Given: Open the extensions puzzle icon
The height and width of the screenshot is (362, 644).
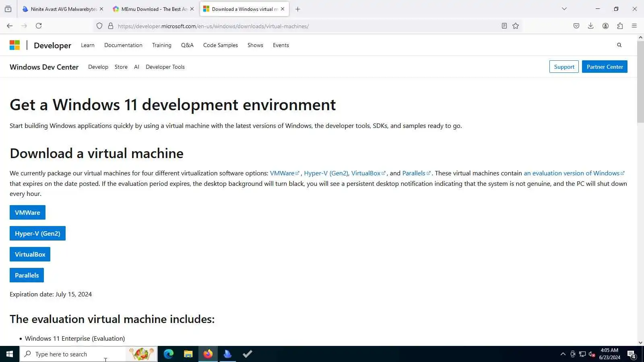Looking at the screenshot, I should (620, 26).
